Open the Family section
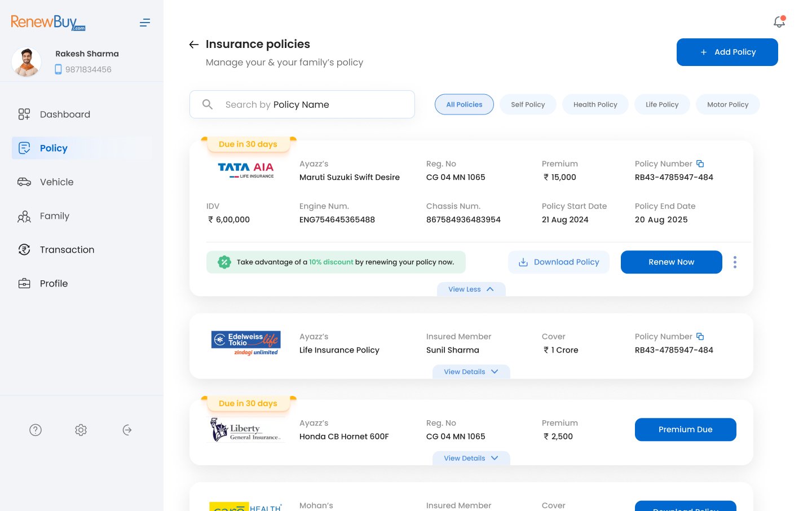This screenshot has width=812, height=511. coord(82,216)
